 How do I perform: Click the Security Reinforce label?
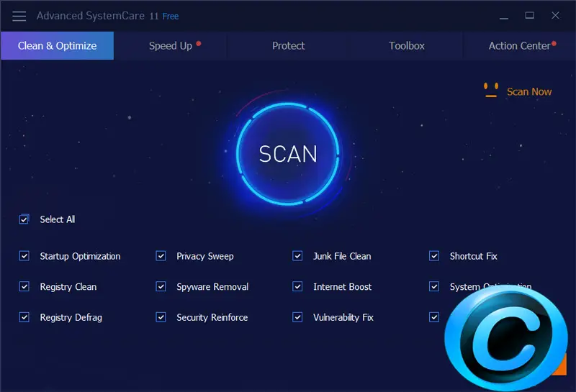coord(212,317)
